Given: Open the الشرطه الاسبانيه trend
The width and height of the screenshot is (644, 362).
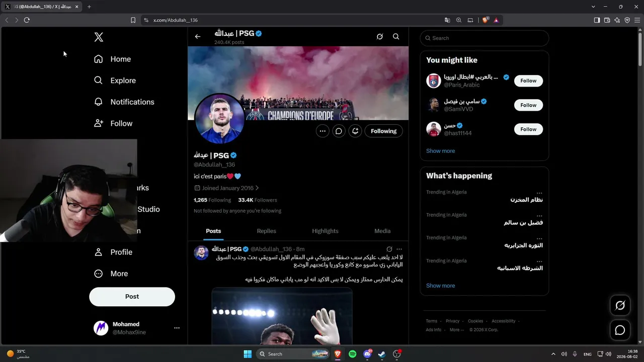Looking at the screenshot, I should click(520, 268).
